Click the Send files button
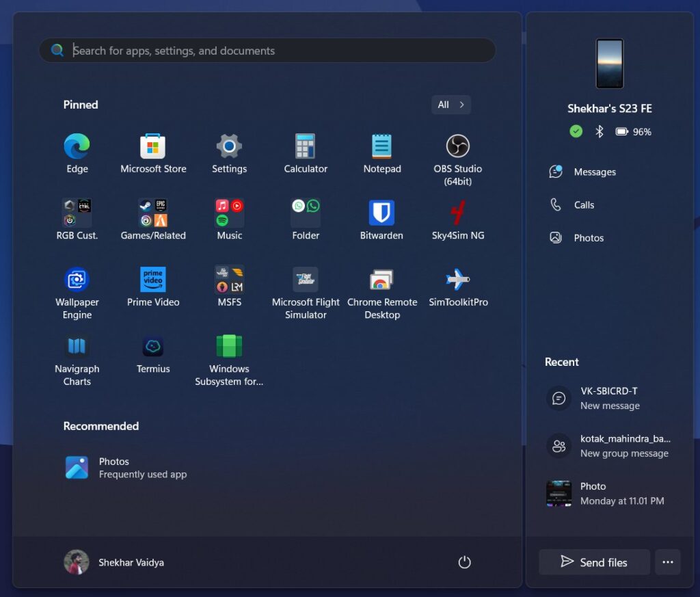This screenshot has height=597, width=700. click(x=593, y=562)
